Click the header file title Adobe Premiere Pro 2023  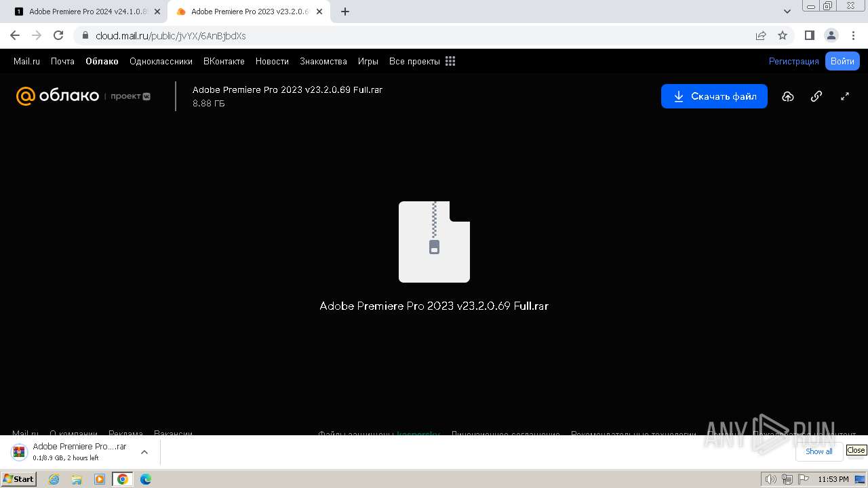(288, 89)
